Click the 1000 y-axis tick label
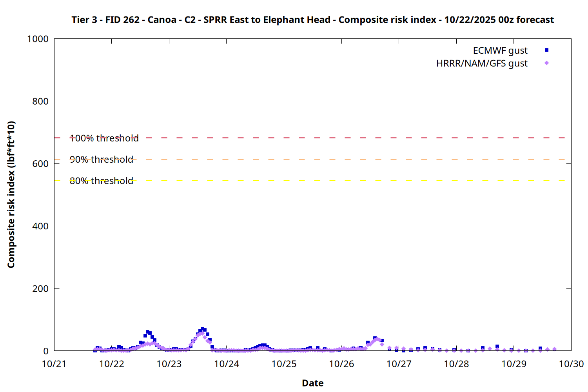 click(x=38, y=39)
